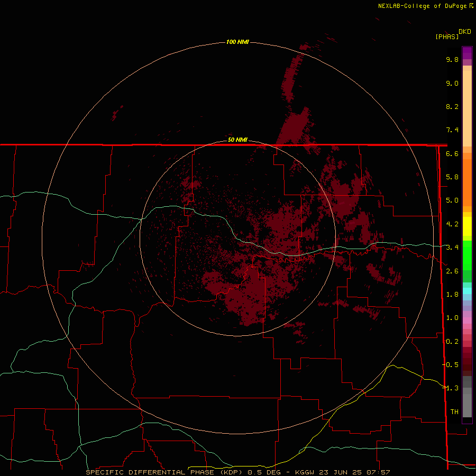Viewport: 476px width, 476px height.
Task: Click the 23 JUN 25 date text
Action: point(341,472)
